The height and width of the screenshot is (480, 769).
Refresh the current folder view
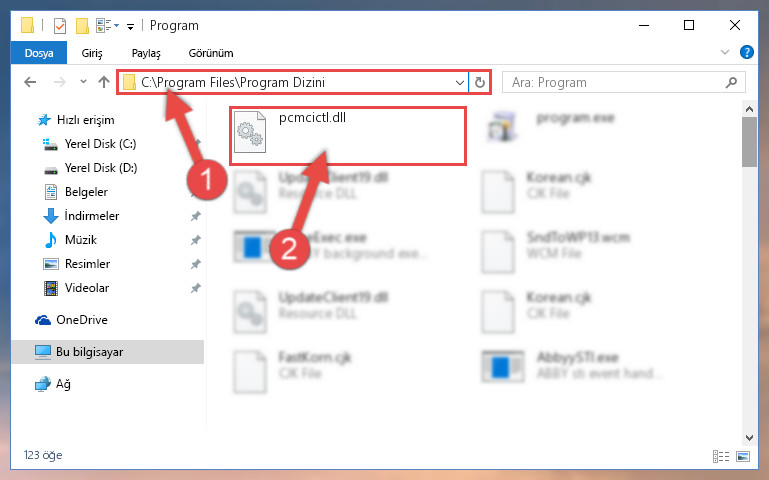point(480,82)
